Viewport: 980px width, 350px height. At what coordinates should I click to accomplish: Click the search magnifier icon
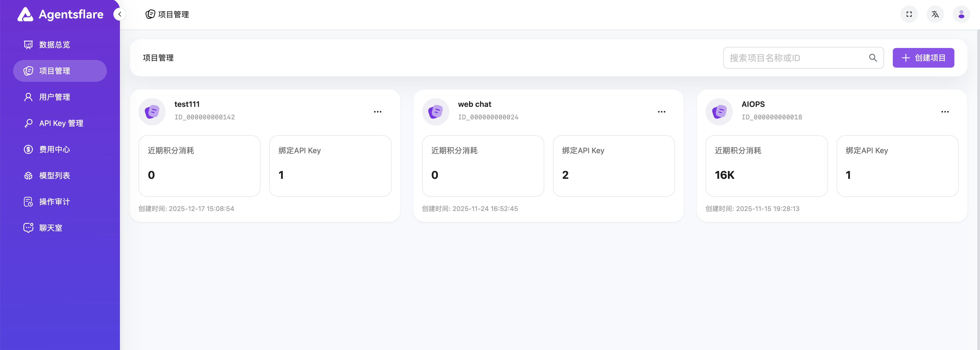tap(873, 58)
